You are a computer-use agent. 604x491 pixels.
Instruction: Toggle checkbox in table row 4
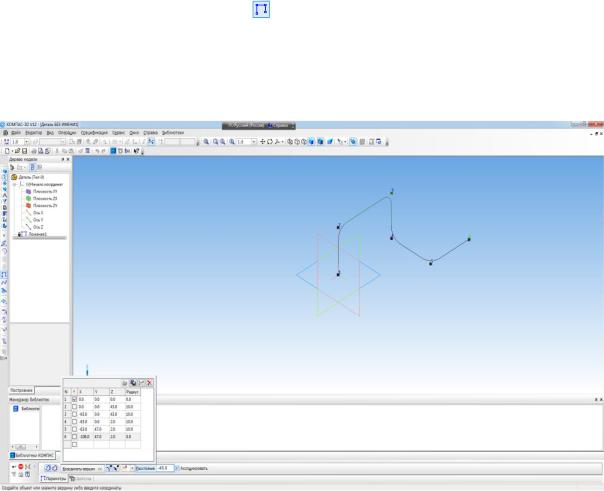point(74,422)
